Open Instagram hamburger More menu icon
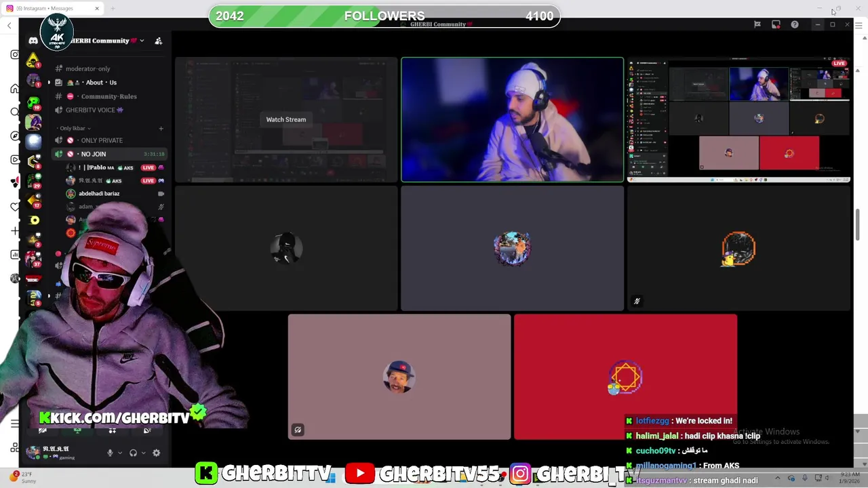The image size is (868, 488). coord(15,424)
